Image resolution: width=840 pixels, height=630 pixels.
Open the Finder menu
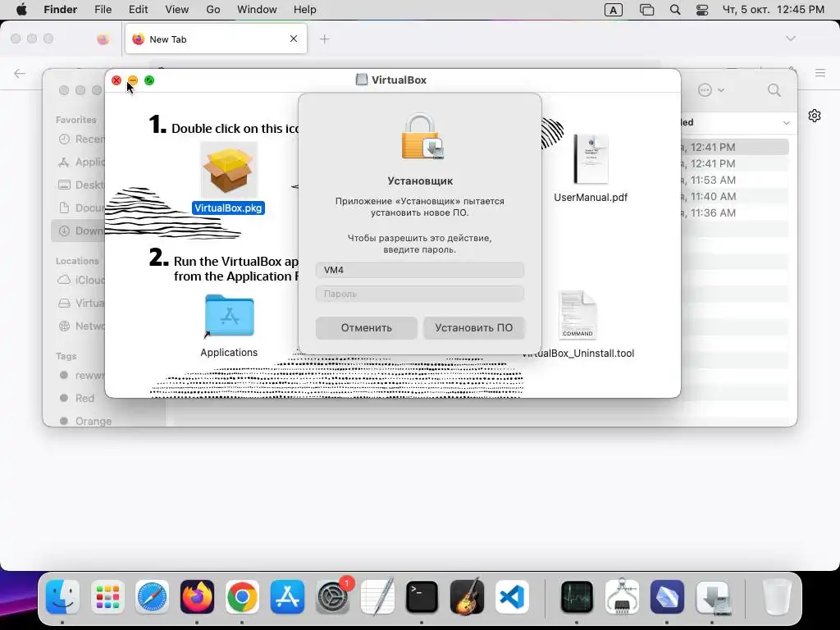click(60, 10)
